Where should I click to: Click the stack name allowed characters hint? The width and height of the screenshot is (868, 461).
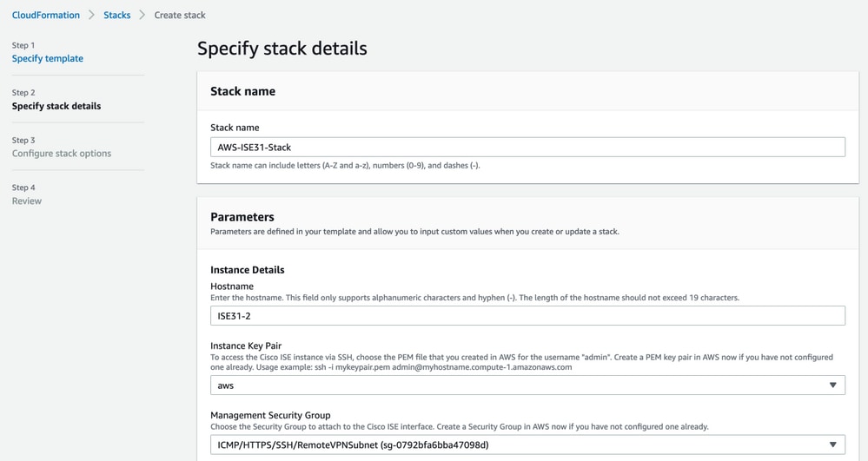345,166
